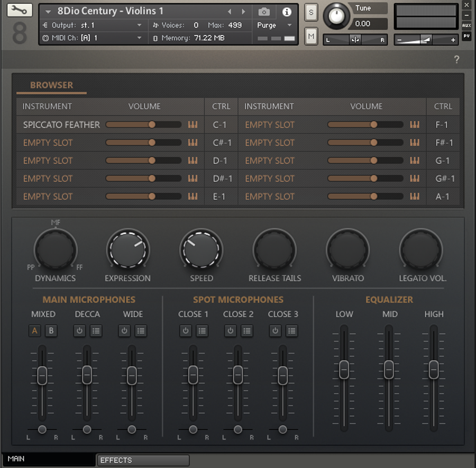Viewport: 476px width, 468px height.
Task: Adjust the MIXED microphone fader
Action: tap(42, 375)
